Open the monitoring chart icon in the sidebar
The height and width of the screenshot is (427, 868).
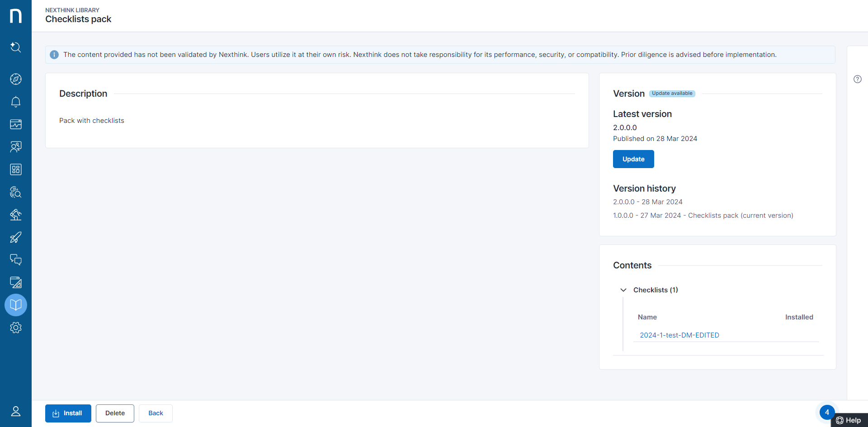16,124
